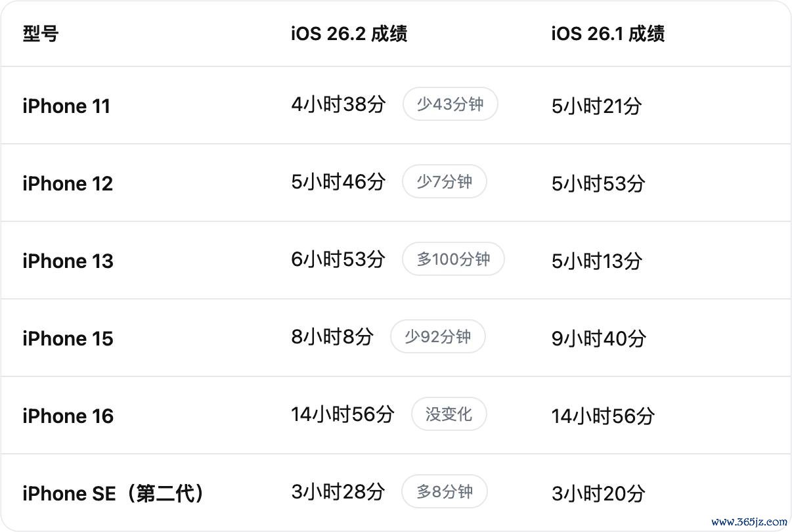
Task: Select the iPhone 12 row label
Action: pos(68,183)
